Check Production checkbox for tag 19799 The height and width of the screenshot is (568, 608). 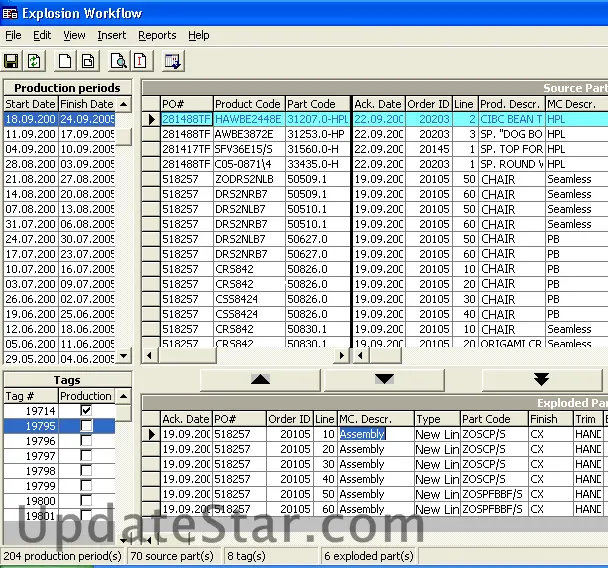coord(86,485)
